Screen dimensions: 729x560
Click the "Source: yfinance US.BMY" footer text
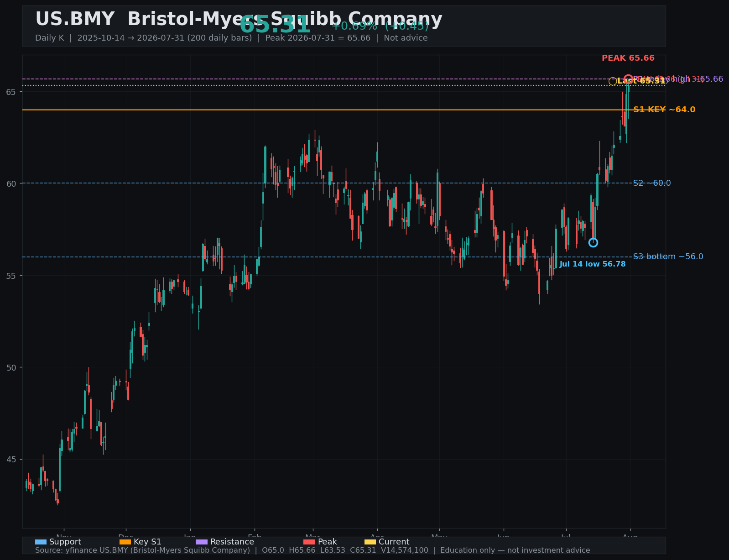312,550
